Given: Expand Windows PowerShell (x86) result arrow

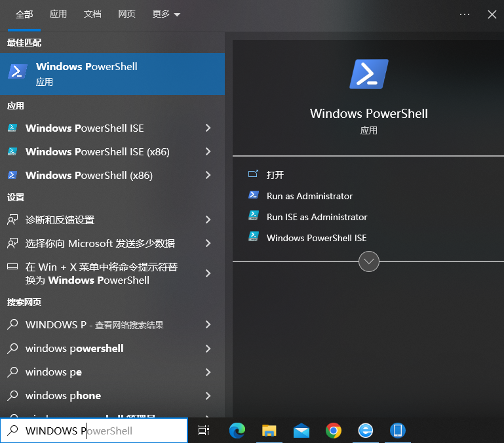Looking at the screenshot, I should [208, 175].
